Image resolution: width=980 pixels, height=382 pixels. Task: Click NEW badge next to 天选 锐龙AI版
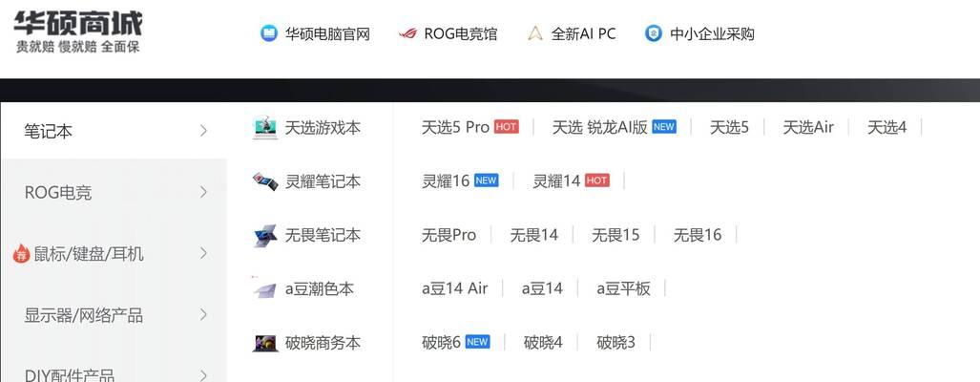pos(664,127)
